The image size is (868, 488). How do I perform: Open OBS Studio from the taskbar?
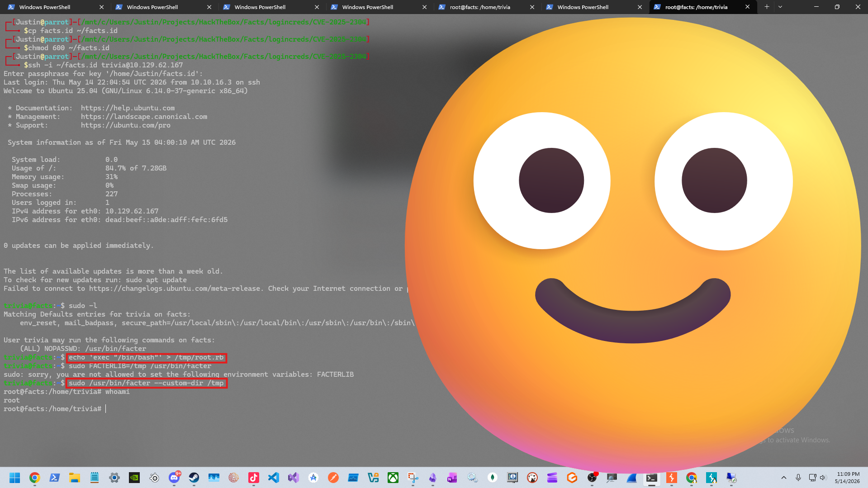592,478
